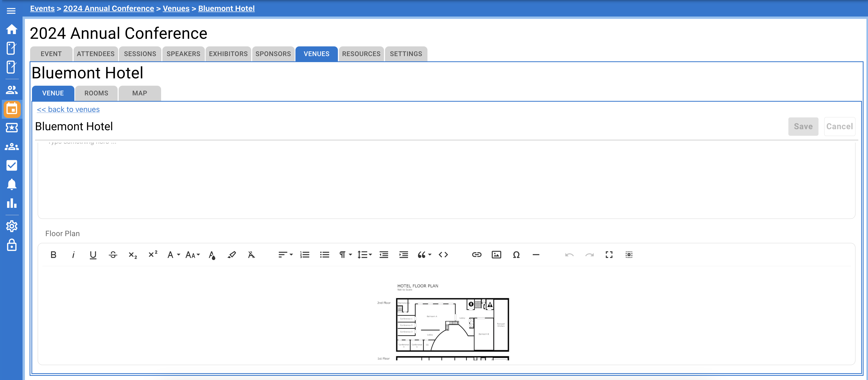Expand the font size dropdown

[x=192, y=254]
